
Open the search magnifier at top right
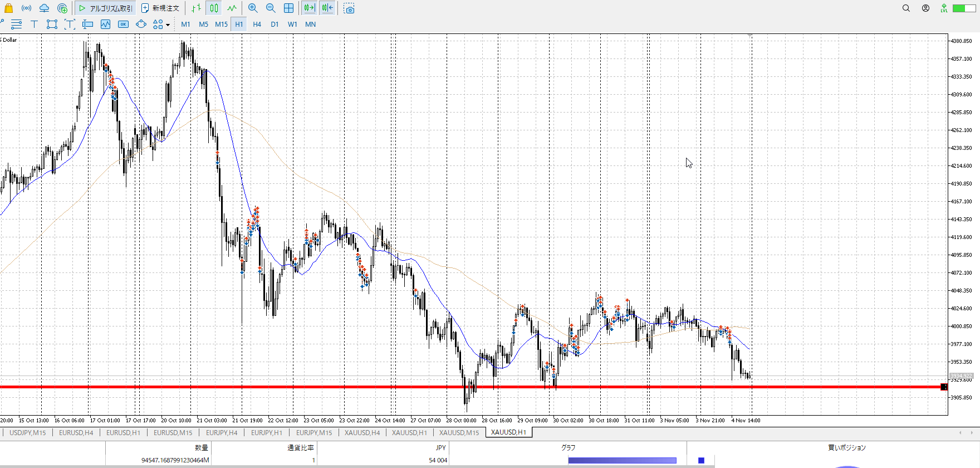point(906,8)
